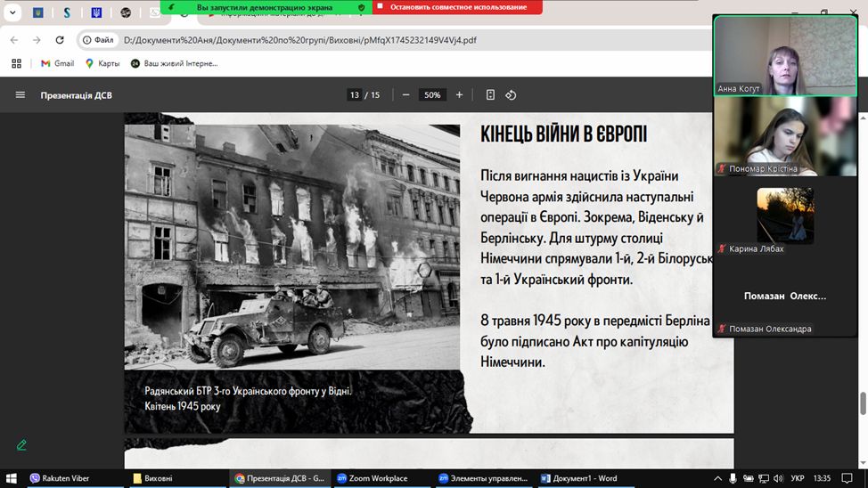Open the Chrome apps grid icon
The image size is (868, 488).
pos(16,63)
